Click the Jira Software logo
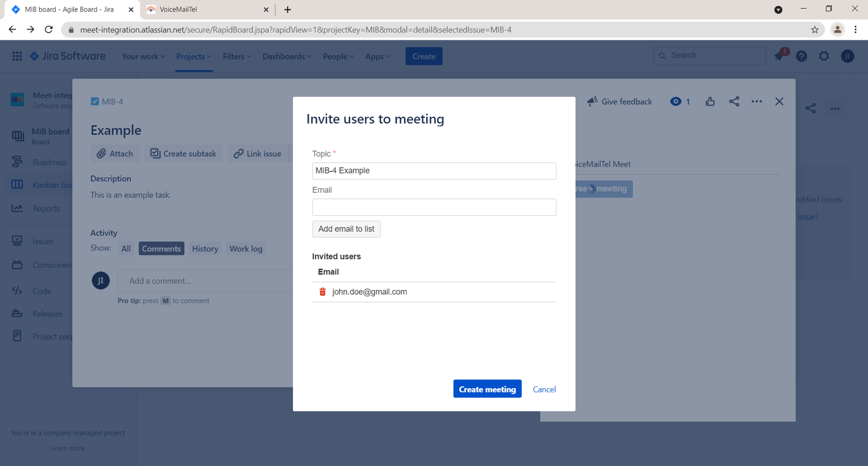868x466 pixels. coord(68,56)
